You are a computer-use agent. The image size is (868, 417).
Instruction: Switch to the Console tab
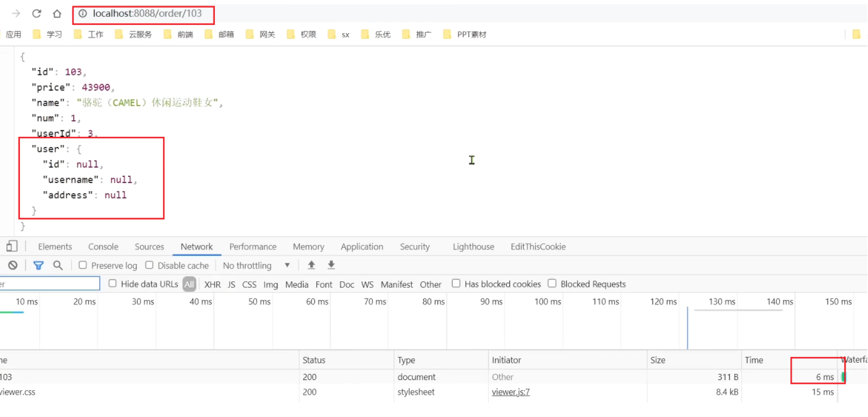[103, 247]
